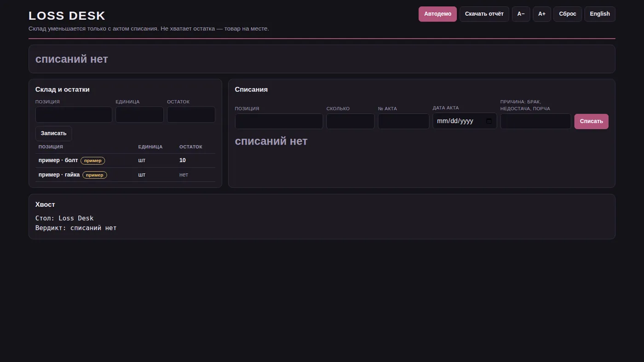The width and height of the screenshot is (644, 362).
Task: Focus the Причина reason field
Action: coord(535,121)
